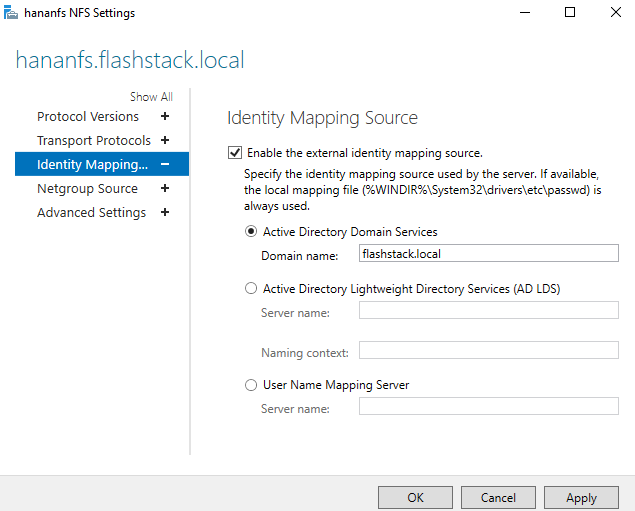The image size is (635, 511).
Task: Discard changes with the Cancel button
Action: pos(499,497)
